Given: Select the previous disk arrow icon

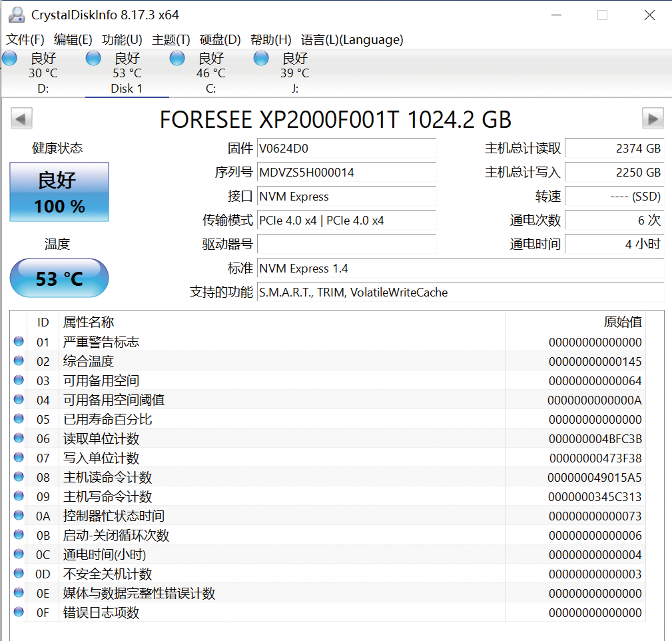Looking at the screenshot, I should pyautogui.click(x=21, y=118).
